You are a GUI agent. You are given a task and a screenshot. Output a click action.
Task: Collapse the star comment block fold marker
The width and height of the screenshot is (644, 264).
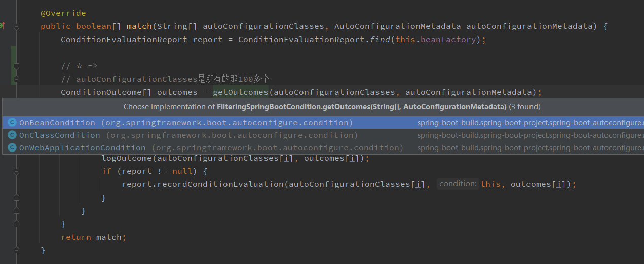coord(16,66)
